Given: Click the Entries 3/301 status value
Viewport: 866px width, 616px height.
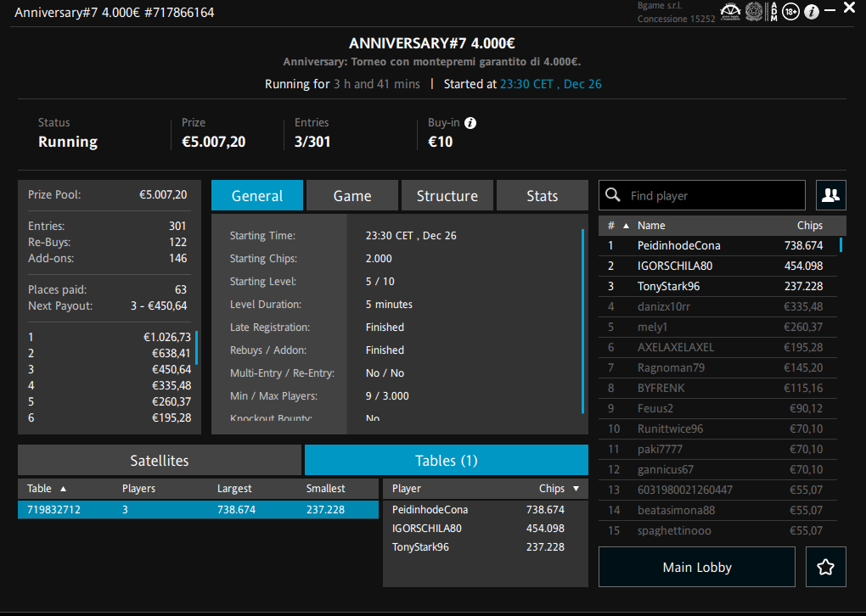Looking at the screenshot, I should pyautogui.click(x=312, y=142).
